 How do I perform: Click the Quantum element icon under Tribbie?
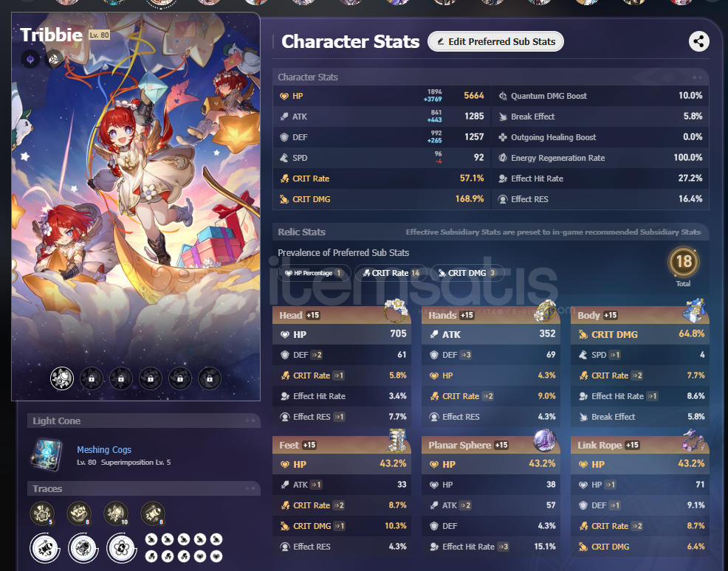coord(30,59)
